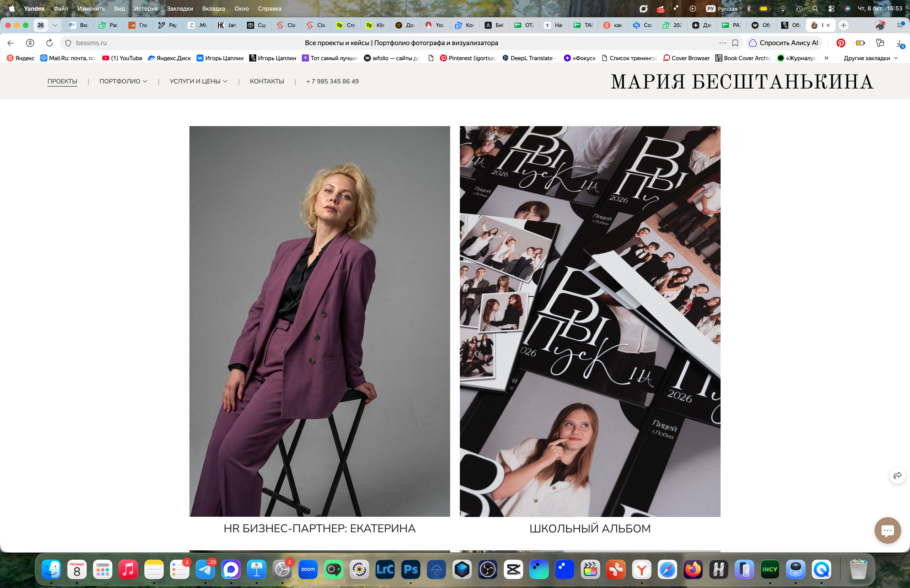The height and width of the screenshot is (588, 910).
Task: Open the Trash in the dock
Action: click(x=858, y=569)
